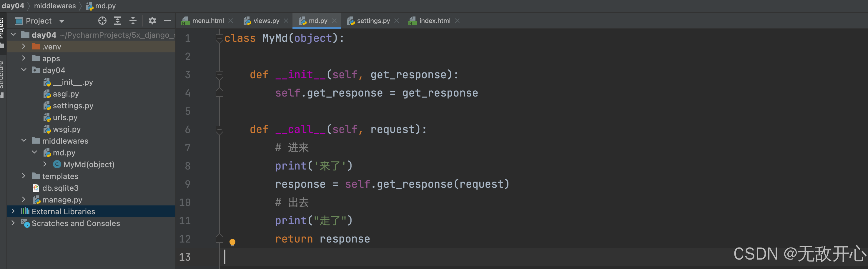This screenshot has width=868, height=269.
Task: Expand Scratches and Consoles
Action: [x=13, y=223]
